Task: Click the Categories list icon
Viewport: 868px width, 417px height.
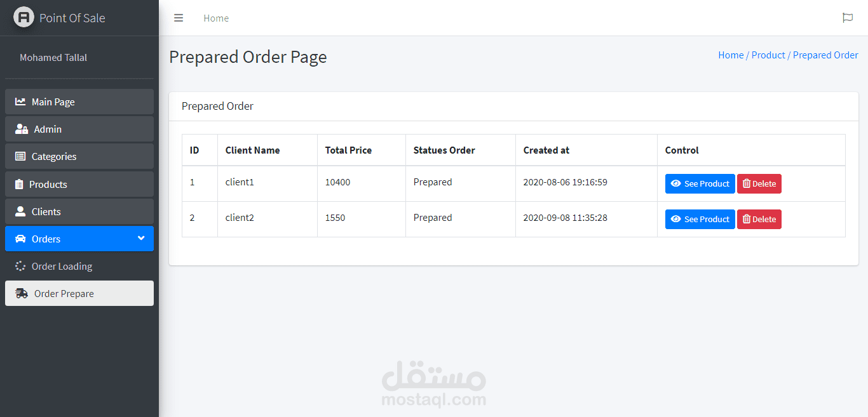Action: 20,156
